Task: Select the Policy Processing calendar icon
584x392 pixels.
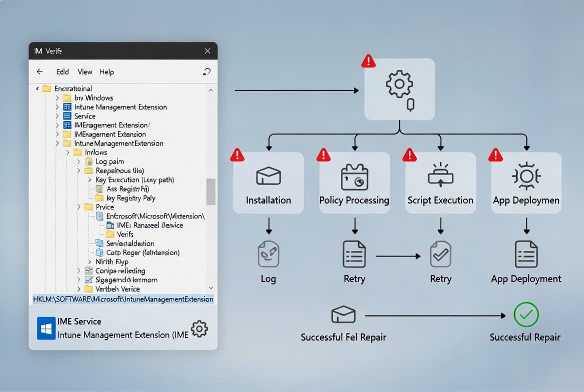Action: tap(354, 177)
